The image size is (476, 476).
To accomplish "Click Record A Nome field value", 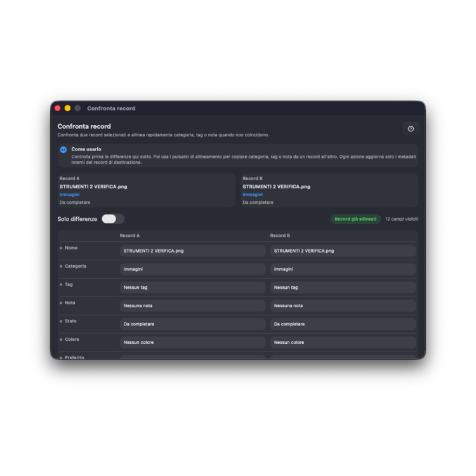I will (192, 251).
